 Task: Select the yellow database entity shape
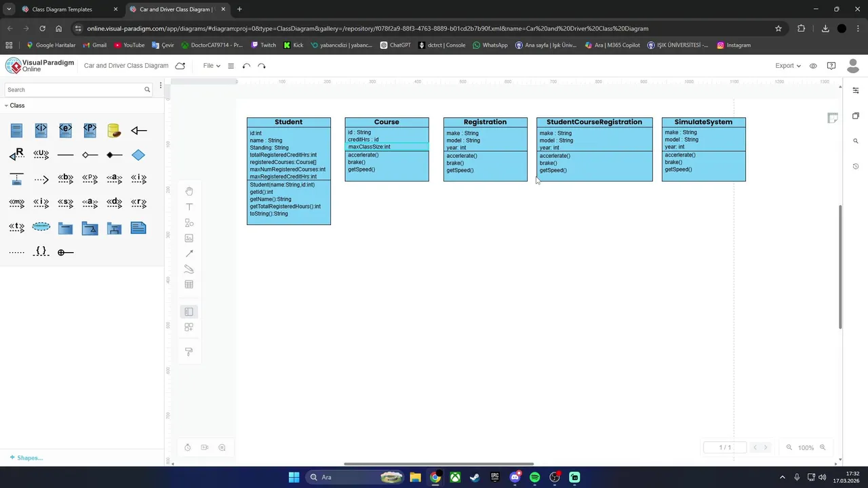(x=114, y=130)
